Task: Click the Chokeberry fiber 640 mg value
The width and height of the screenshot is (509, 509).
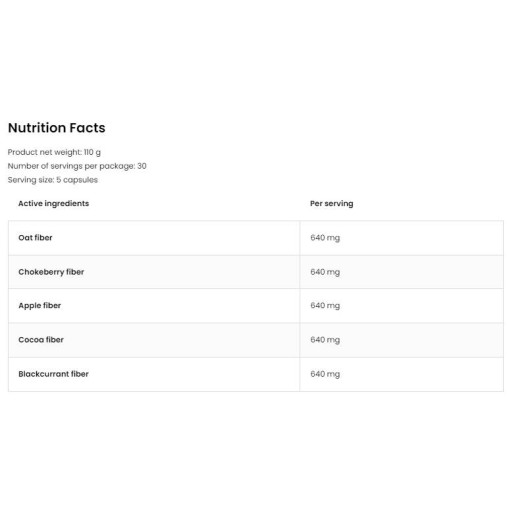Action: [x=325, y=272]
